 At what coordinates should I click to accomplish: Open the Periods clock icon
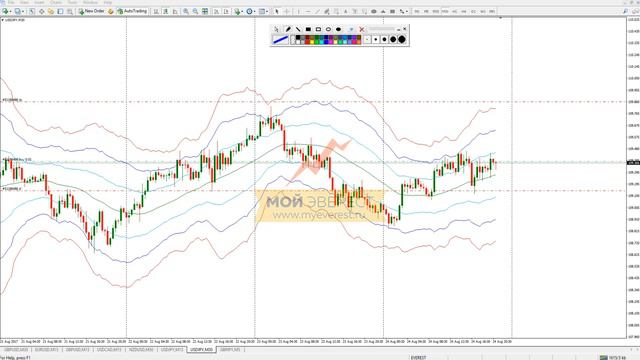point(249,11)
